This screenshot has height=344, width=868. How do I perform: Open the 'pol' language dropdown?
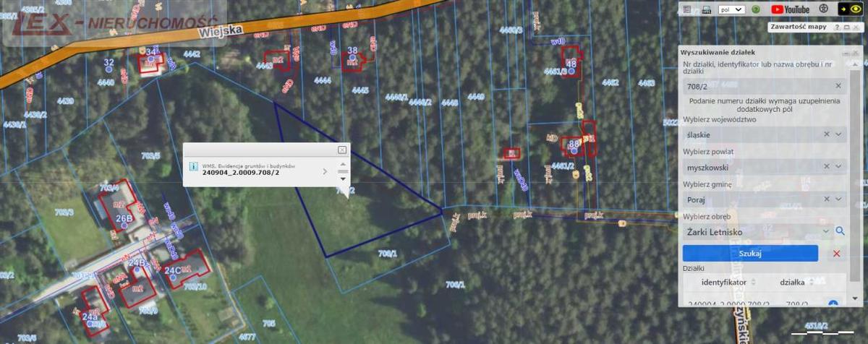(x=732, y=9)
